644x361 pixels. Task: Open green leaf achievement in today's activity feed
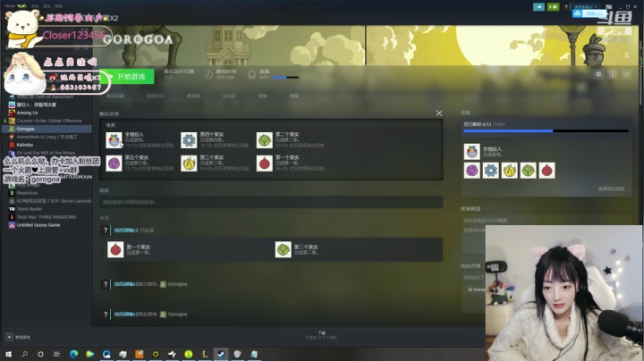pos(283,249)
